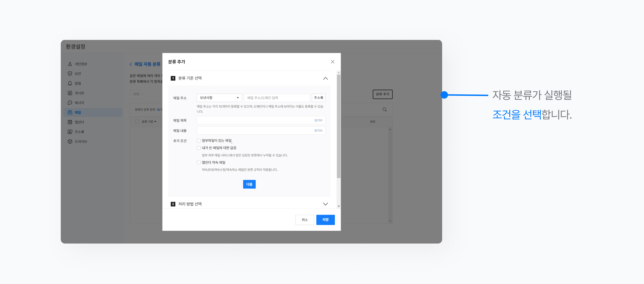This screenshot has width=644, height=284.
Task: Click the 보안 shield icon
Action: (x=70, y=74)
